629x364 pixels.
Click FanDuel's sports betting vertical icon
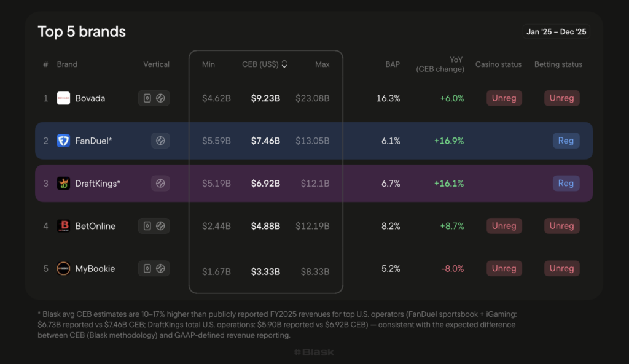pos(160,141)
